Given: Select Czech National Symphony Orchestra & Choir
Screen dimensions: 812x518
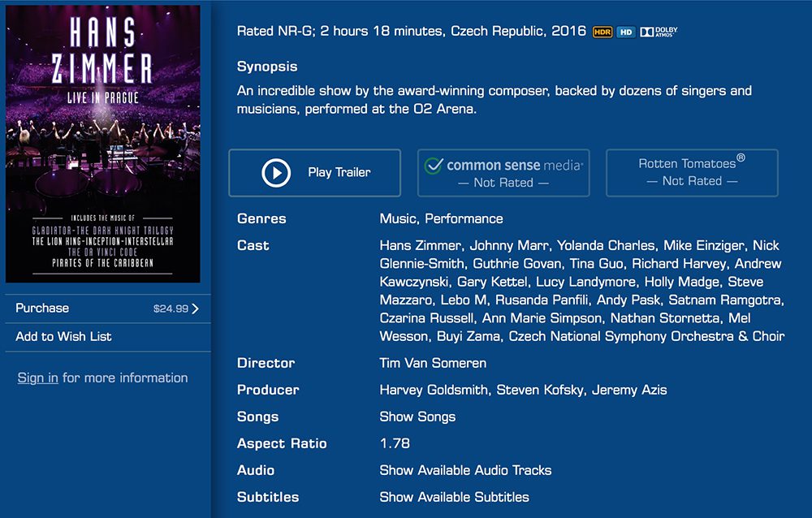Looking at the screenshot, I should (x=647, y=336).
